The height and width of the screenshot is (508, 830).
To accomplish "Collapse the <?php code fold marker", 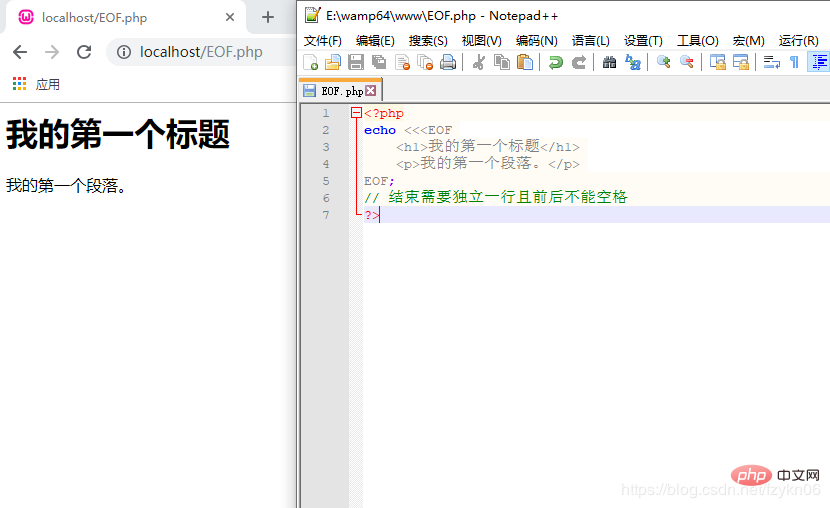I will click(356, 113).
